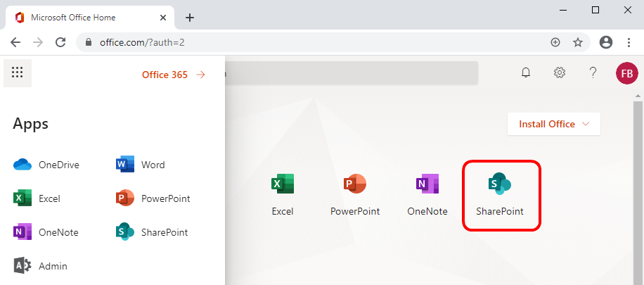Open Office settings gear
Image resolution: width=644 pixels, height=285 pixels.
(560, 73)
